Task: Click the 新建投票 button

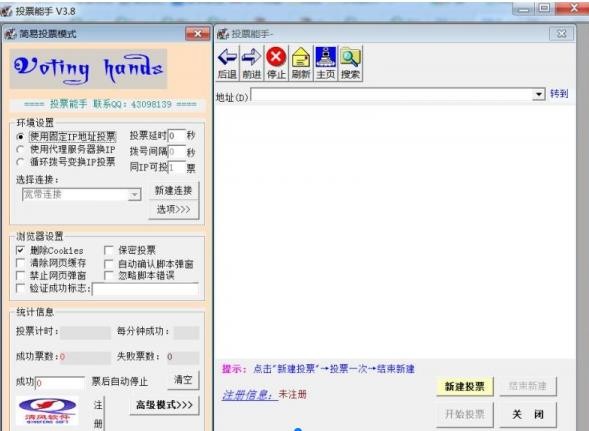Action: (465, 386)
